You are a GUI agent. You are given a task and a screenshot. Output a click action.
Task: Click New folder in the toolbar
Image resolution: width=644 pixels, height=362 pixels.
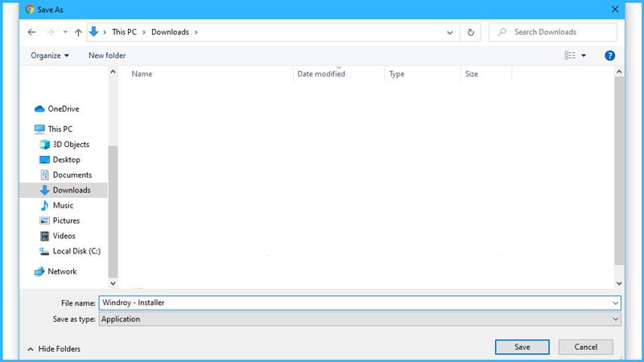(x=107, y=56)
